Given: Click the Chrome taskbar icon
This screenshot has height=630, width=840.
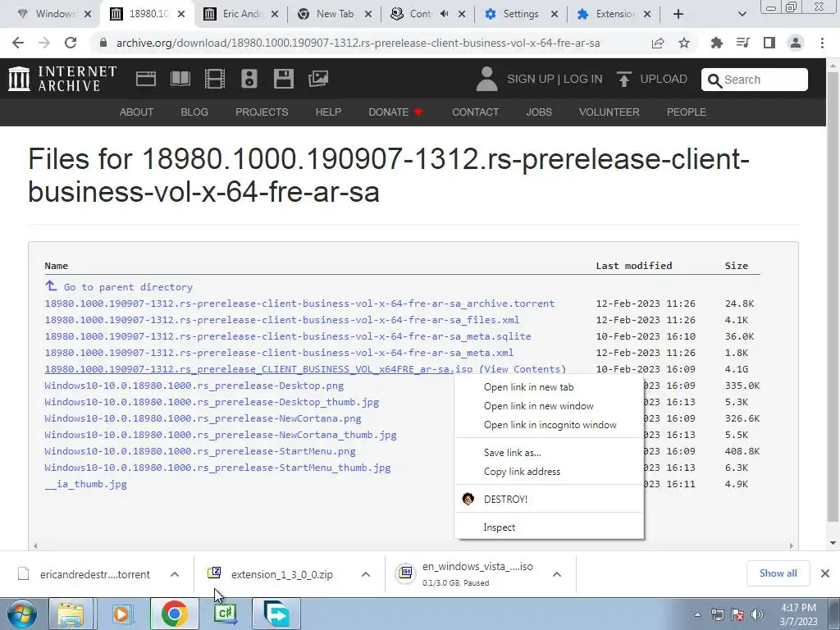Looking at the screenshot, I should click(x=174, y=614).
